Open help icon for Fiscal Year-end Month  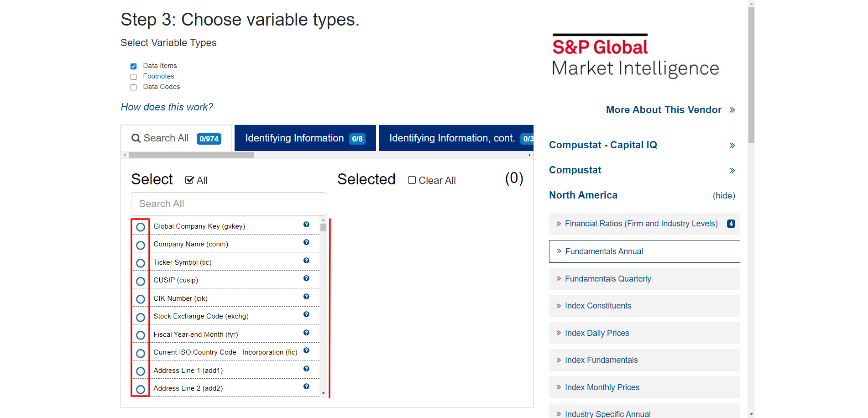tap(306, 333)
